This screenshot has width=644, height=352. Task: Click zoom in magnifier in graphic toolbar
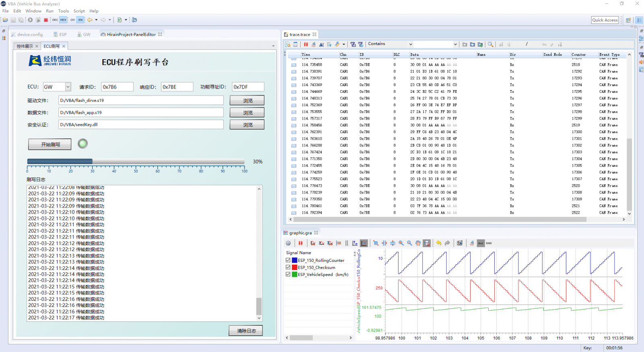coord(401,243)
